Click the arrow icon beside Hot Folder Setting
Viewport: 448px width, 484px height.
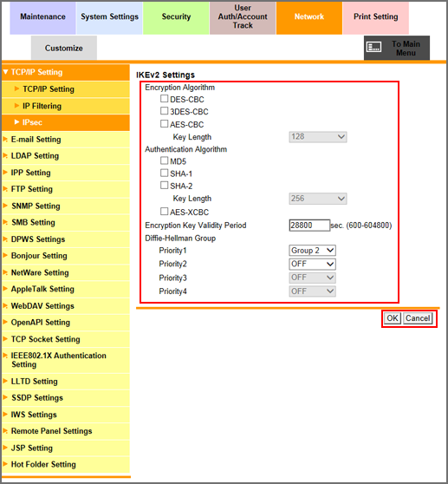pyautogui.click(x=5, y=464)
